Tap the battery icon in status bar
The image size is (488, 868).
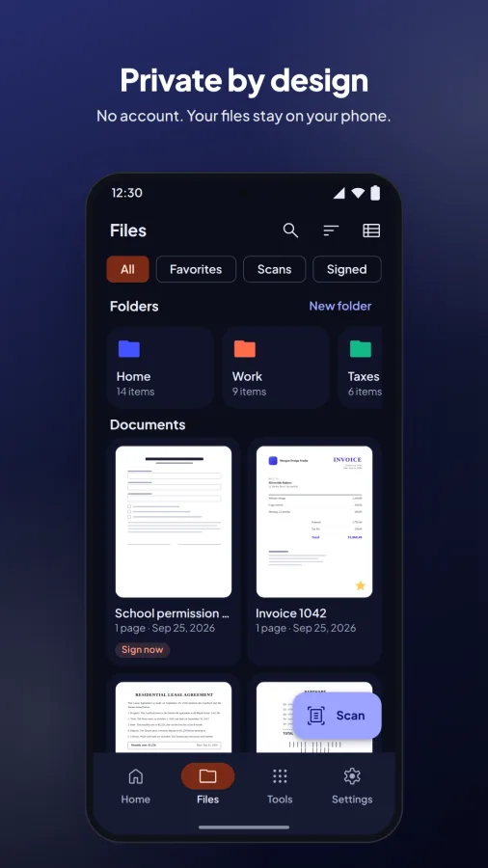tap(375, 193)
